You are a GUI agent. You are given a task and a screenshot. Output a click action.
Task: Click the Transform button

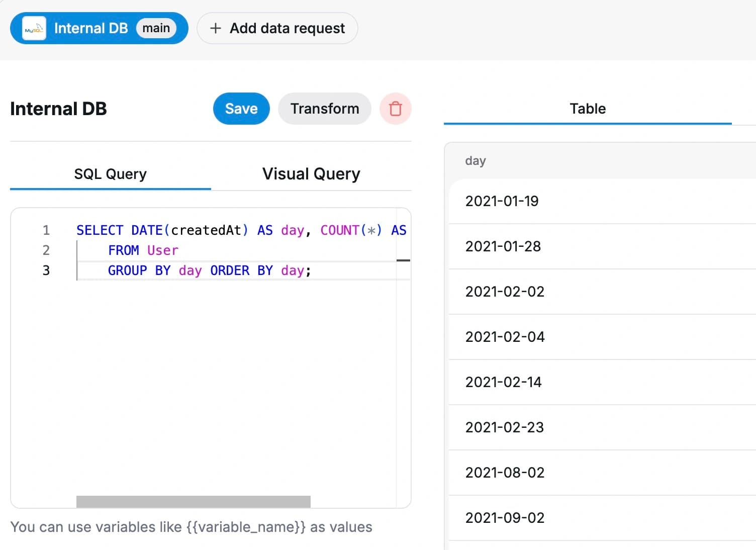[324, 109]
